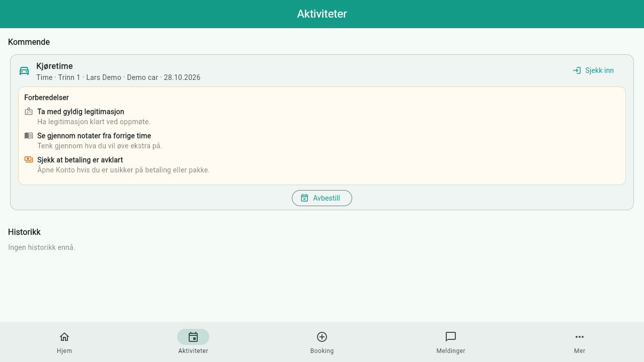Click the orange payment money icon

pos(29,159)
